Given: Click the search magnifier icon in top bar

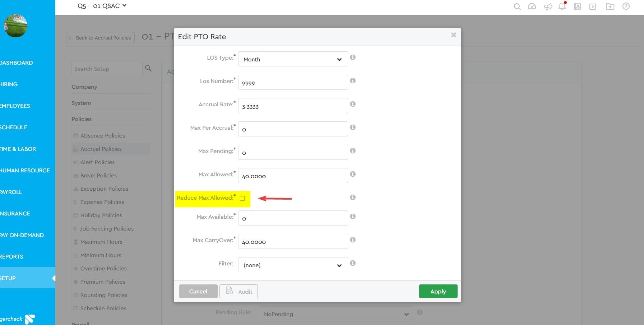Looking at the screenshot, I should (x=517, y=6).
